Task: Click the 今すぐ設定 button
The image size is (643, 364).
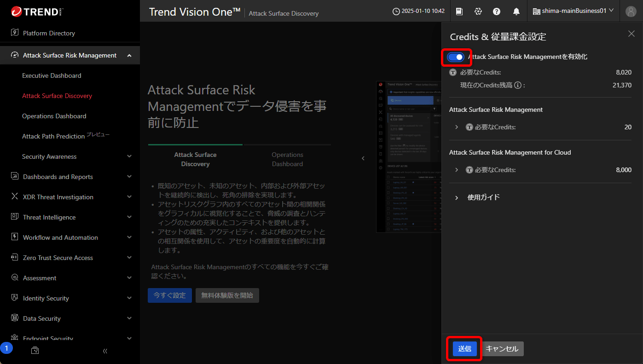Action: click(x=170, y=295)
